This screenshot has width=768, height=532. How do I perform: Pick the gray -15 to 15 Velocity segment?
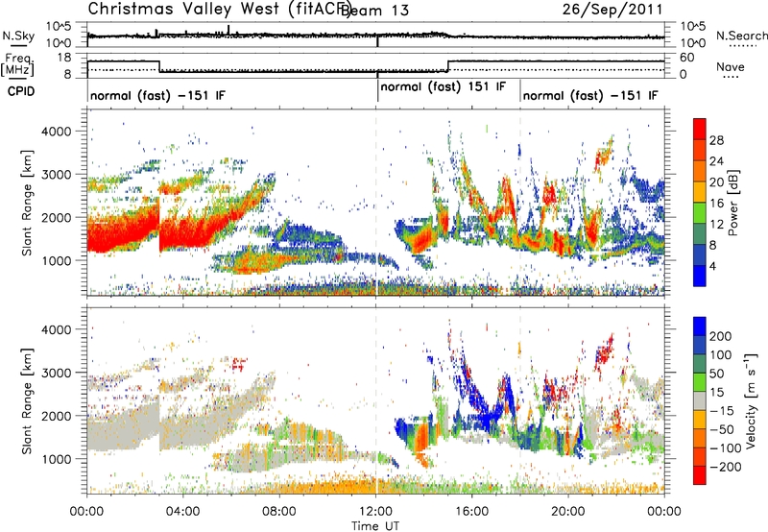700,400
